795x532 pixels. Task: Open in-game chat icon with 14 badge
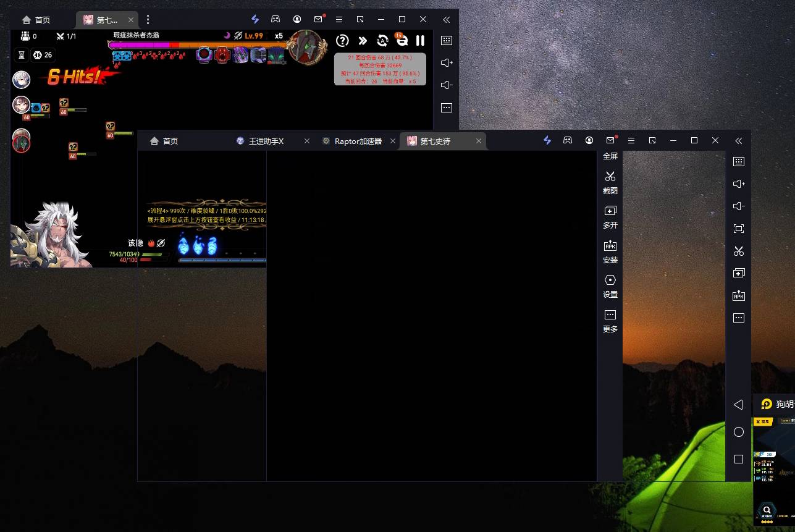coord(402,41)
